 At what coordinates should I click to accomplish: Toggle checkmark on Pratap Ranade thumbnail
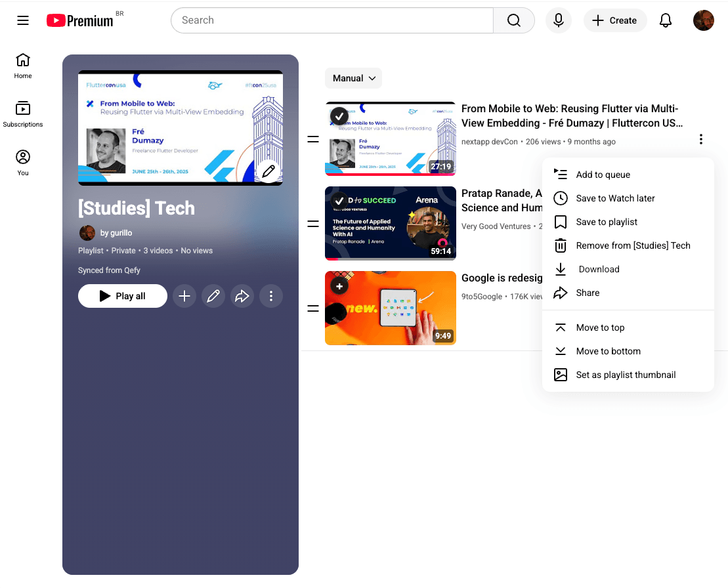click(339, 201)
